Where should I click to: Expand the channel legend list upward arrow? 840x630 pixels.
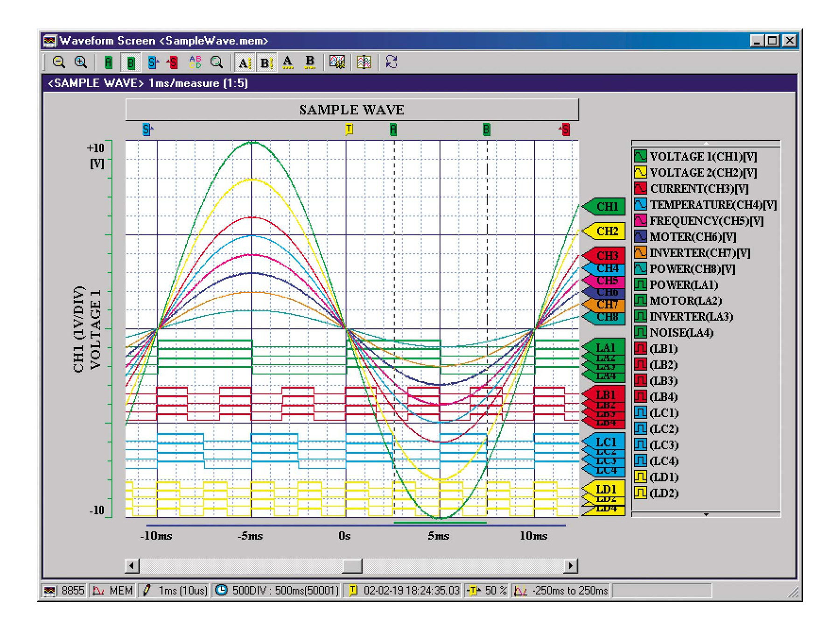pyautogui.click(x=706, y=142)
